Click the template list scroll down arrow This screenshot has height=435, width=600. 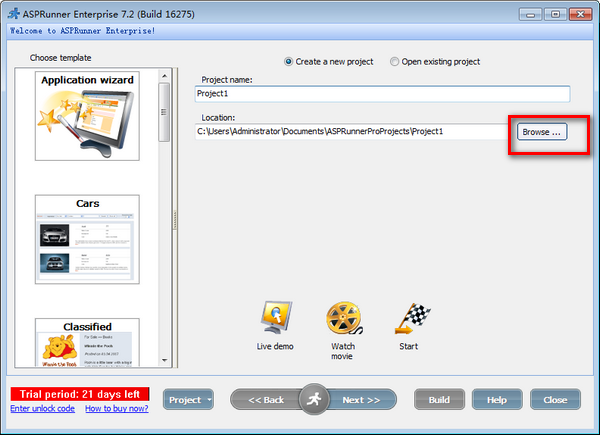[164, 360]
